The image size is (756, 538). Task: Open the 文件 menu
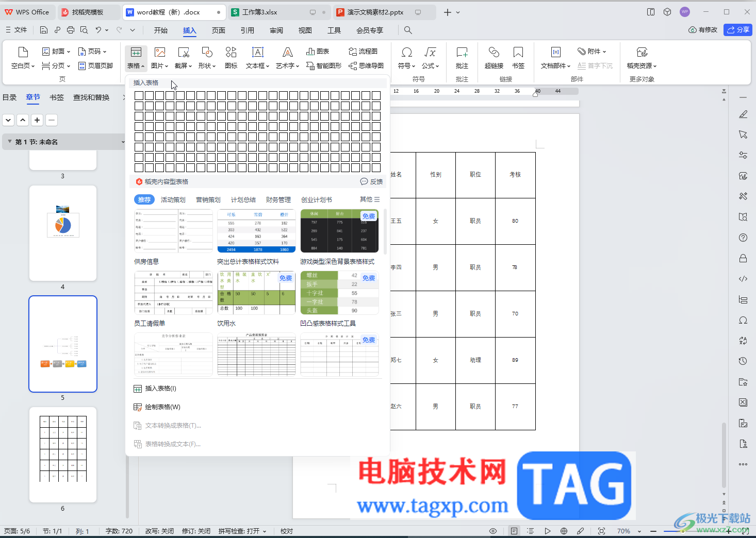point(17,30)
